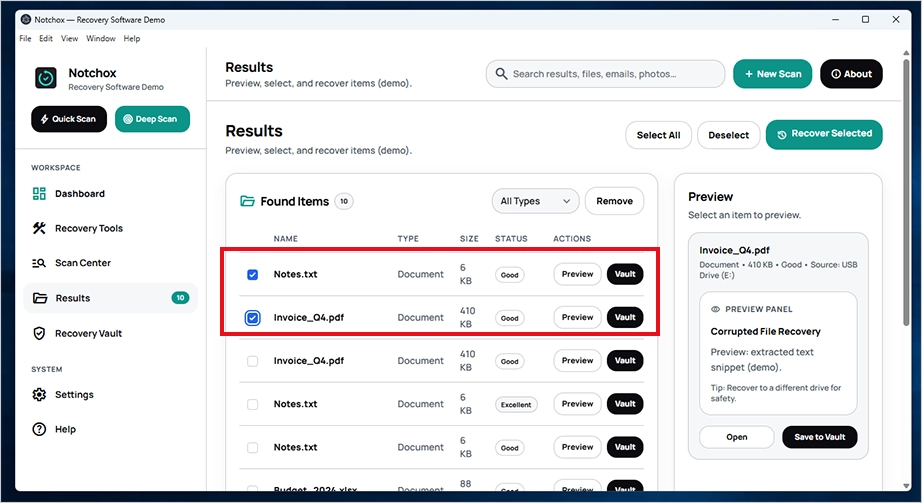Viewport: 922px width, 503px height.
Task: Click the Deselect button
Action: click(729, 135)
